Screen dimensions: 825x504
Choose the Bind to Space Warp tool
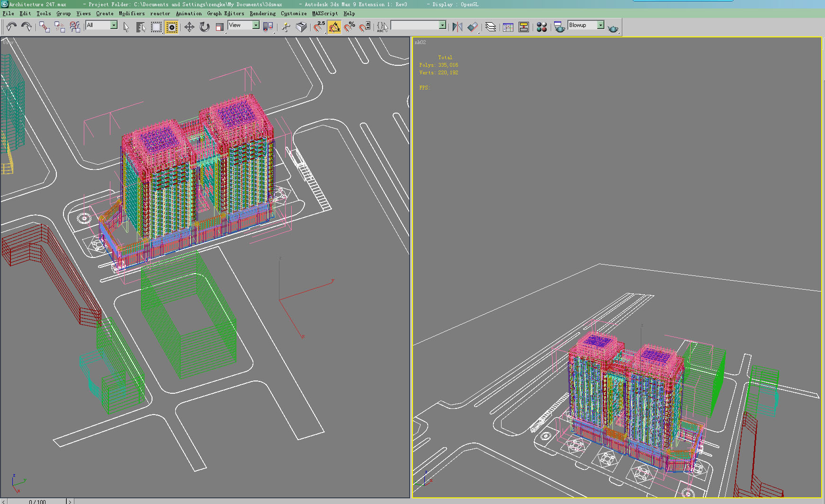click(75, 27)
